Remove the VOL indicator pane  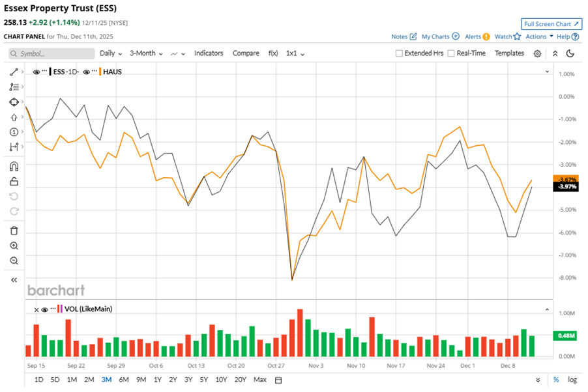coord(37,310)
